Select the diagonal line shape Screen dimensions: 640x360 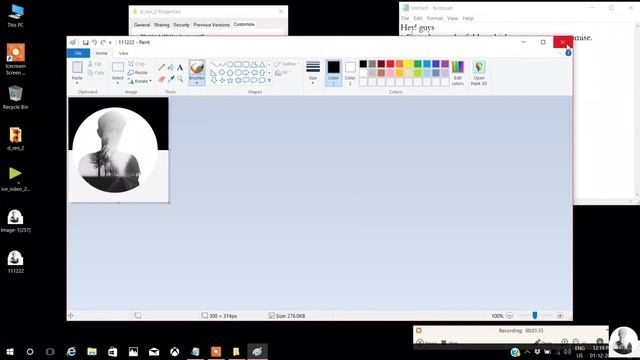pos(213,64)
